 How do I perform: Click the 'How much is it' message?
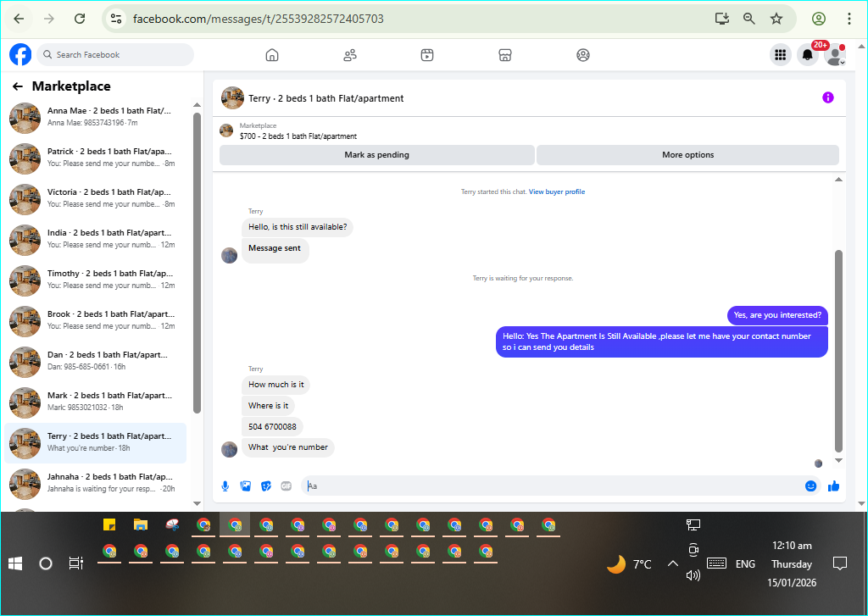(275, 385)
